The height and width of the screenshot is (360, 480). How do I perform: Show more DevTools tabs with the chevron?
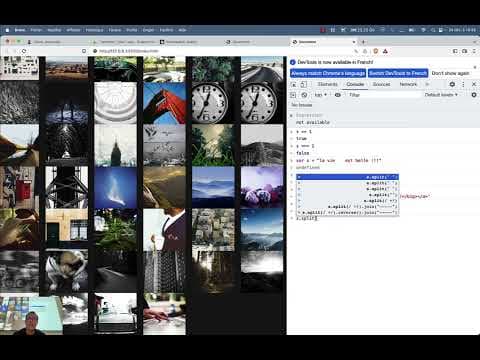(x=427, y=84)
